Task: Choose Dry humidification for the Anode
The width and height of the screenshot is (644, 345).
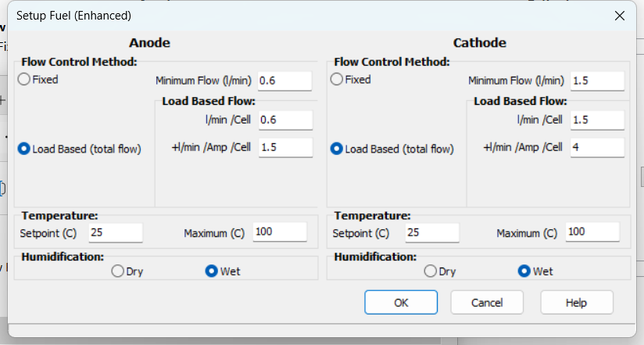Action: coord(118,271)
